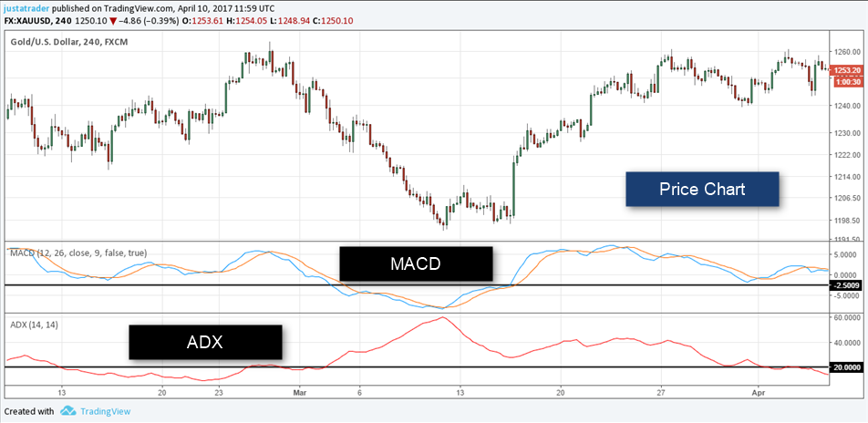868x423 pixels.
Task: Click the 20.0000 ADX level label
Action: pos(846,367)
